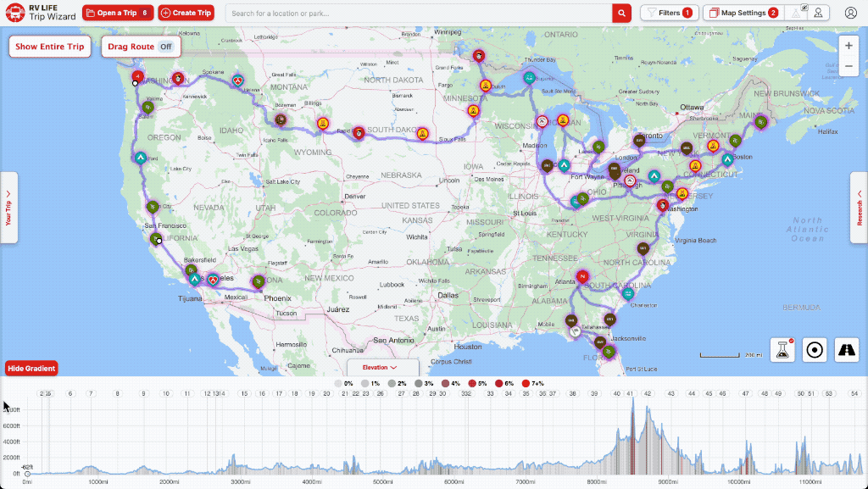
Task: Select the green campground marker in Maine
Action: click(x=761, y=122)
